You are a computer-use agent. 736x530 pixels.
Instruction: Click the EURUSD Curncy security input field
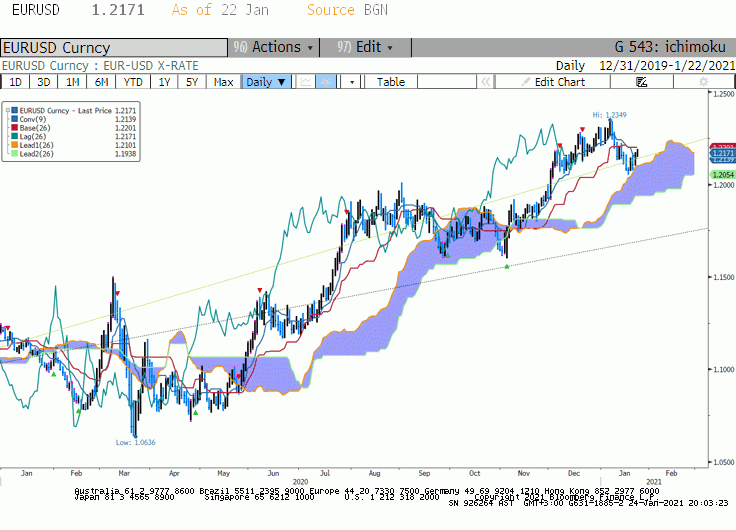coord(114,47)
